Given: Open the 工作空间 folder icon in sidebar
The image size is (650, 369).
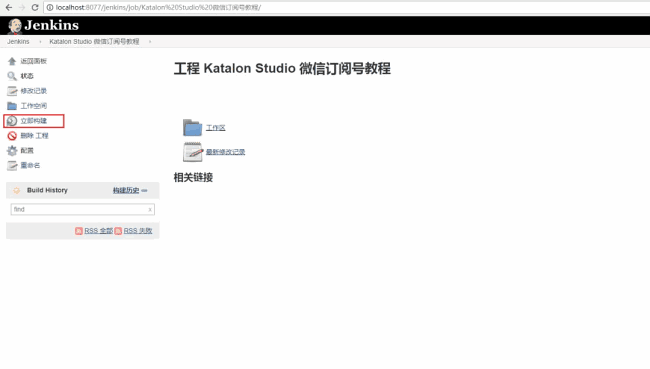Looking at the screenshot, I should (x=12, y=106).
